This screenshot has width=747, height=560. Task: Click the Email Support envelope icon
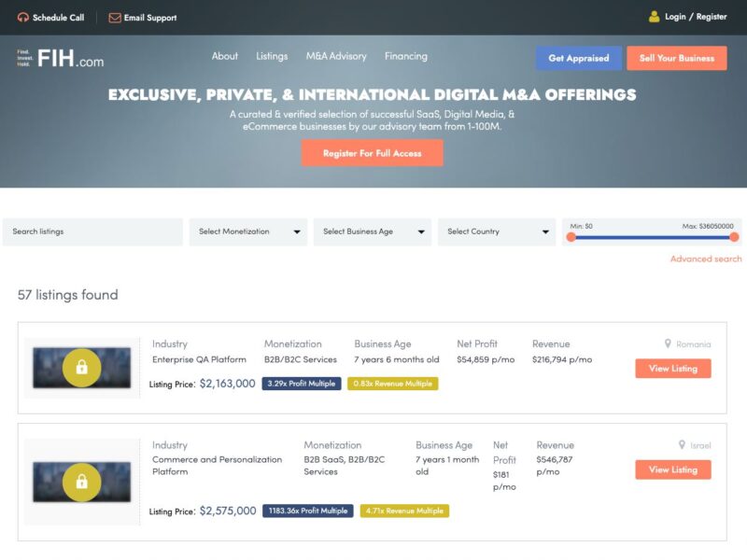(114, 18)
